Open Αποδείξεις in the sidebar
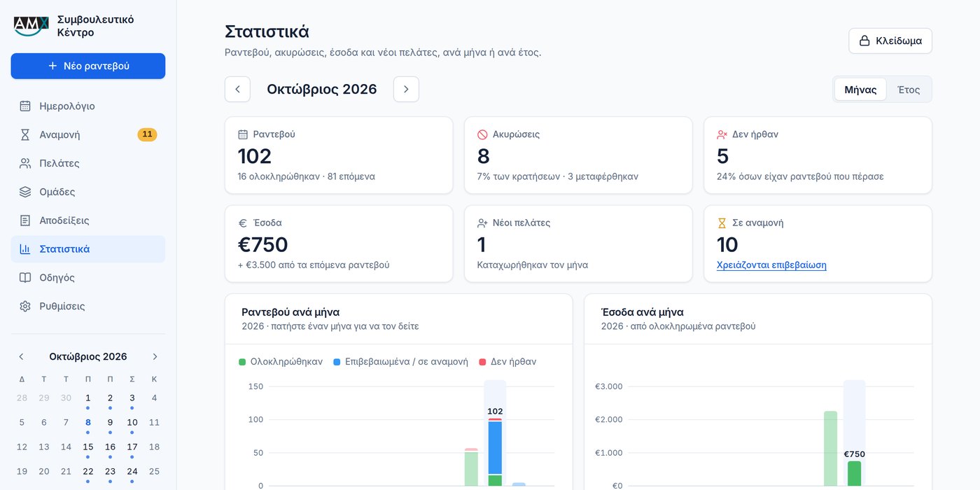Screen dimensions: 980x490 [88, 220]
